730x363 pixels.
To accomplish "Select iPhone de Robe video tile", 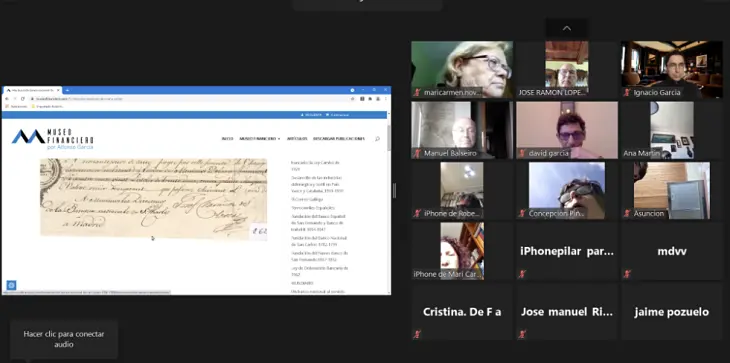I will [462, 190].
